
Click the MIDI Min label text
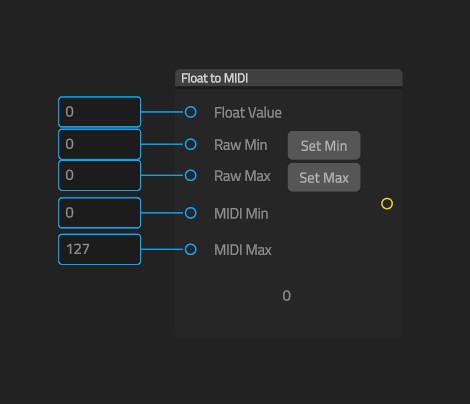pyautogui.click(x=241, y=214)
